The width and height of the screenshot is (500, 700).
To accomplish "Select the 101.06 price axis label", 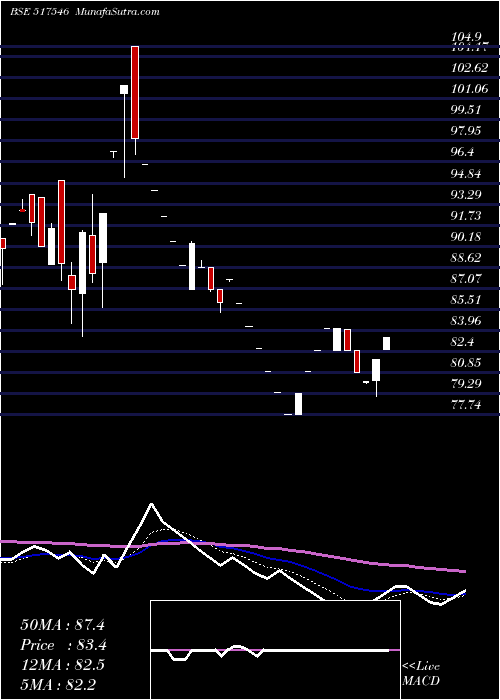I will (469, 89).
